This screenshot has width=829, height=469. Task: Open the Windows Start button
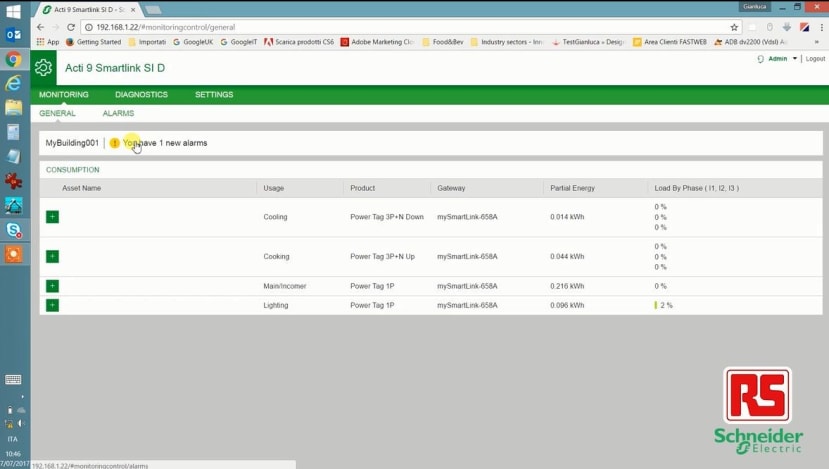pos(13,11)
